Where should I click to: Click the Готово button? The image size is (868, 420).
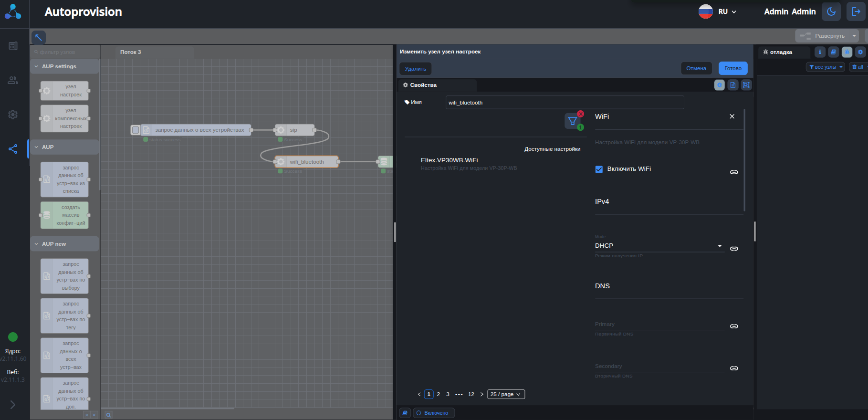(x=732, y=68)
